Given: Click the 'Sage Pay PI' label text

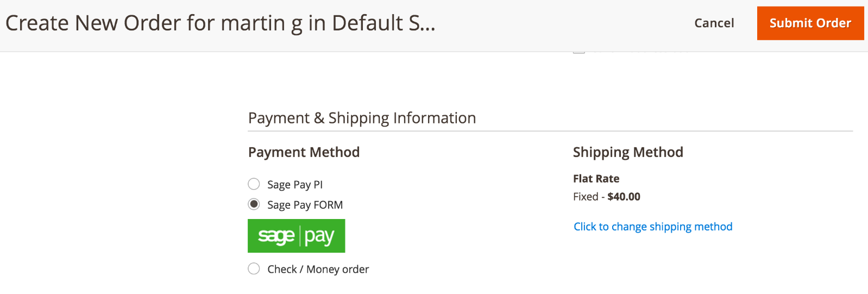Looking at the screenshot, I should point(295,185).
